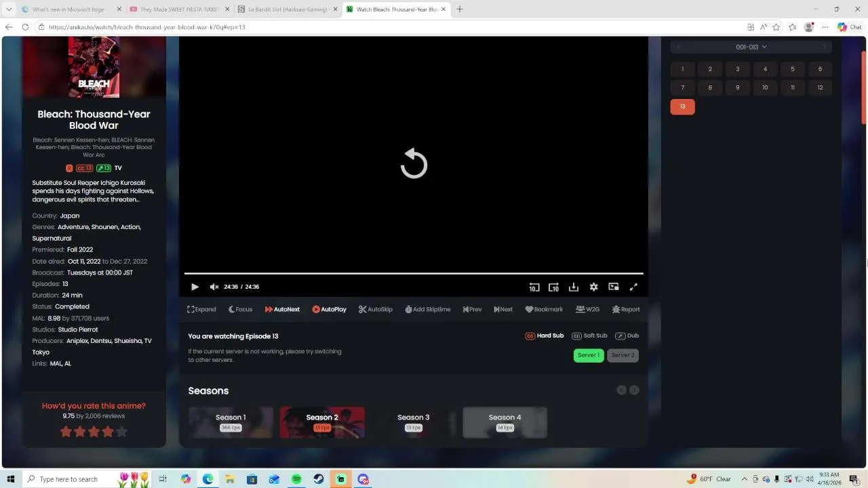Open the Season 1 thumbnail

point(231,422)
